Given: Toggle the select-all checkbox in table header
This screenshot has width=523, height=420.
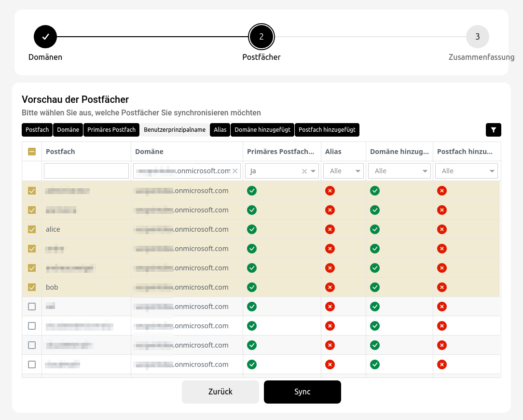Looking at the screenshot, I should [x=32, y=152].
